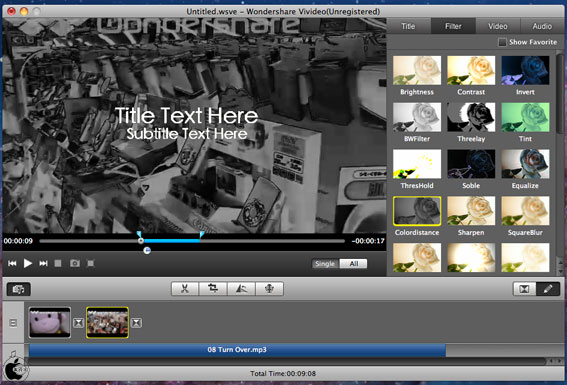Skip to the next clip
The width and height of the screenshot is (567, 385).
click(43, 263)
